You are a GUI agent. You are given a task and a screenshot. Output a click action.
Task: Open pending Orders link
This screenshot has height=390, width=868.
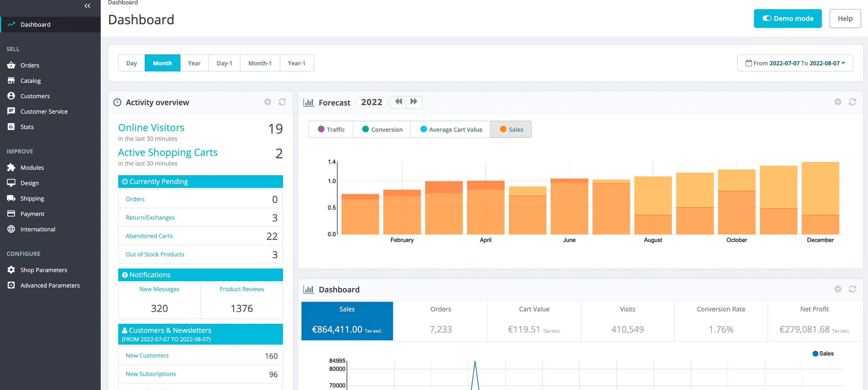135,199
